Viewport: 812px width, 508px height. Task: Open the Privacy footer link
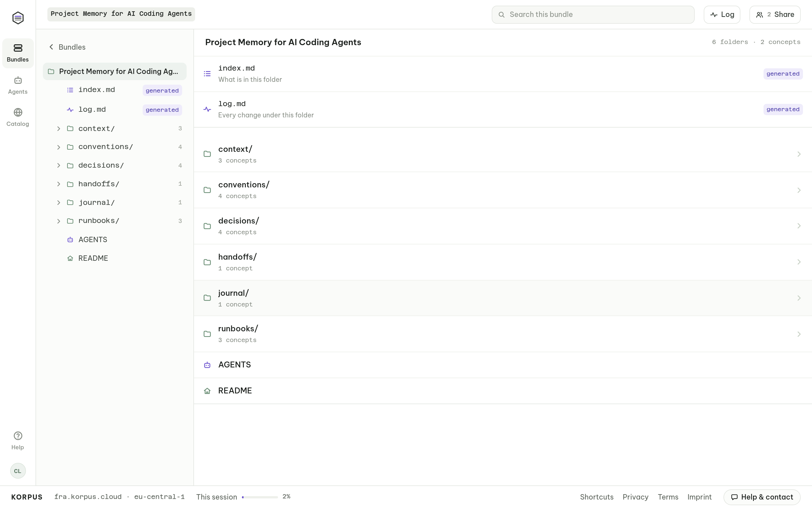pyautogui.click(x=635, y=497)
